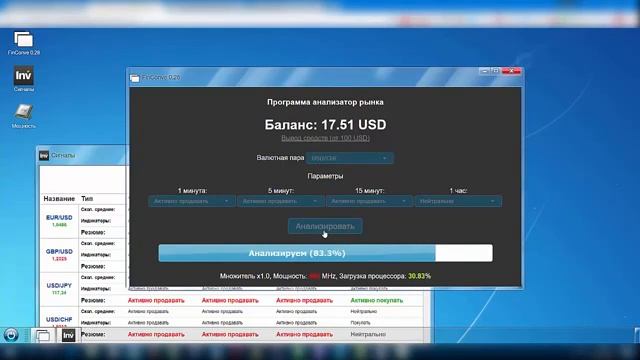Image resolution: width=640 pixels, height=360 pixels.
Task: Switch to FinConve via its taskbar icon
Action: tap(42, 335)
